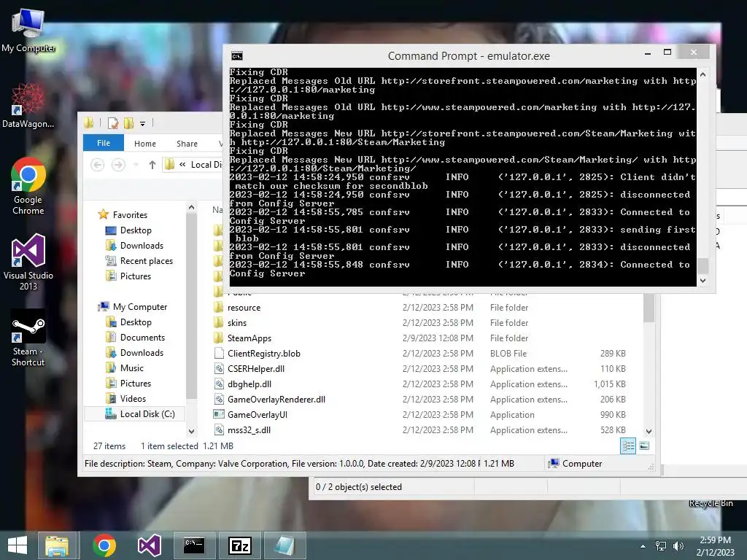Open Steam - Shortcut desktop icon
This screenshot has height=560, width=747.
click(28, 338)
